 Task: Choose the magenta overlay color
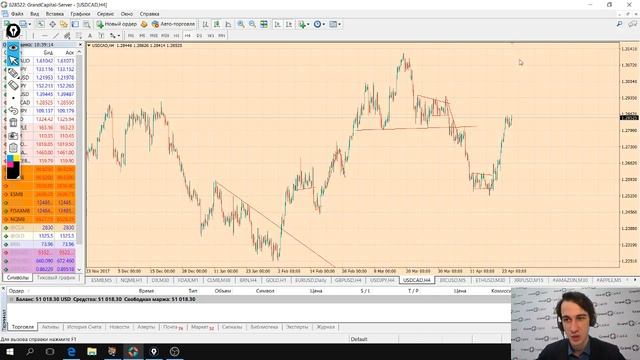(x=10, y=164)
